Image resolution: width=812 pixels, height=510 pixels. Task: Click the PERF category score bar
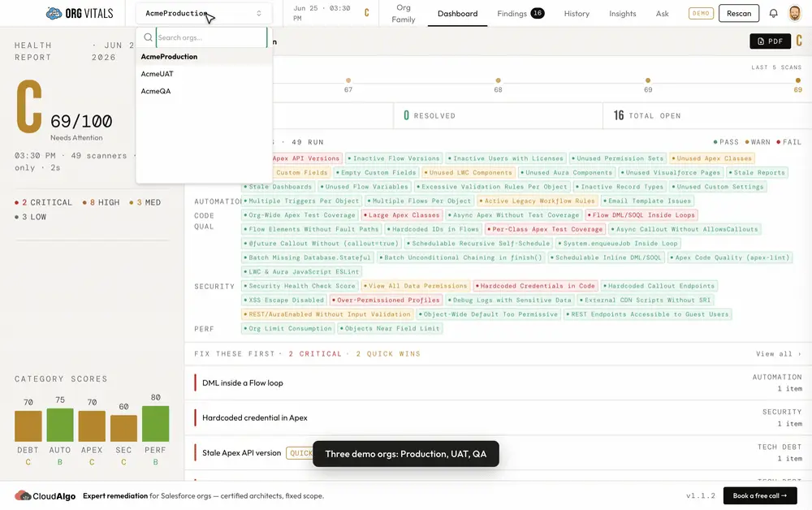pos(155,424)
